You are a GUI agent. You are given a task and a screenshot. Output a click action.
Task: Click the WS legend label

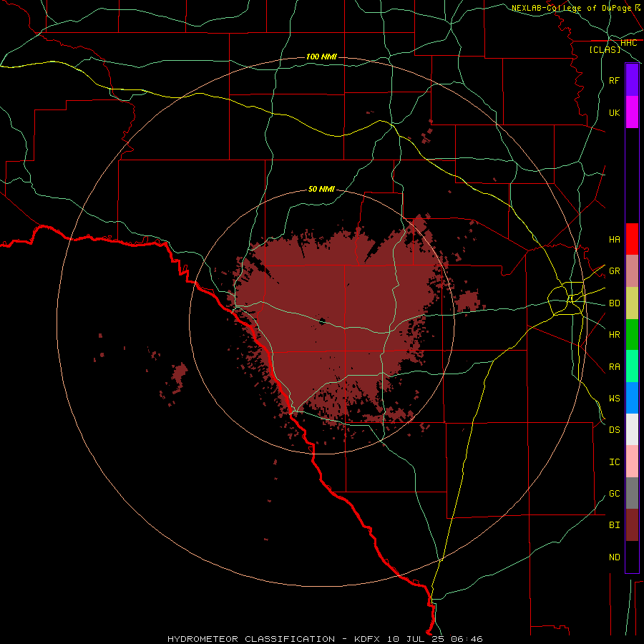614,398
